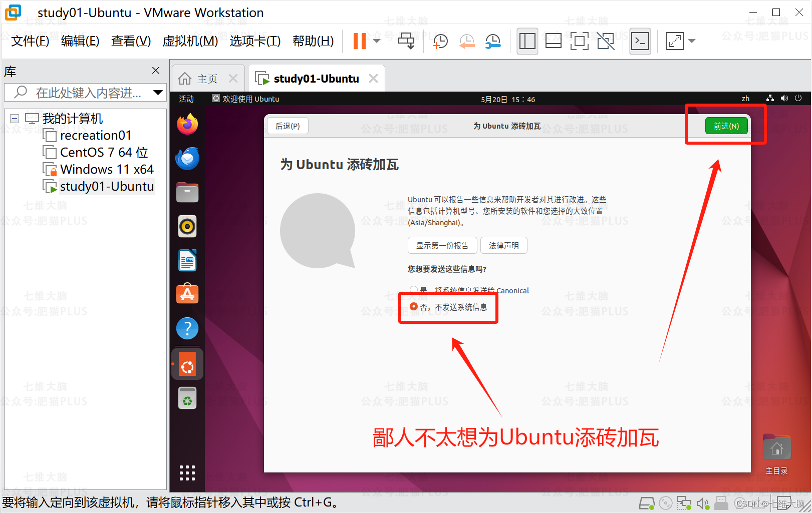Open the zh input source indicator
This screenshot has width=812, height=513.
745,99
